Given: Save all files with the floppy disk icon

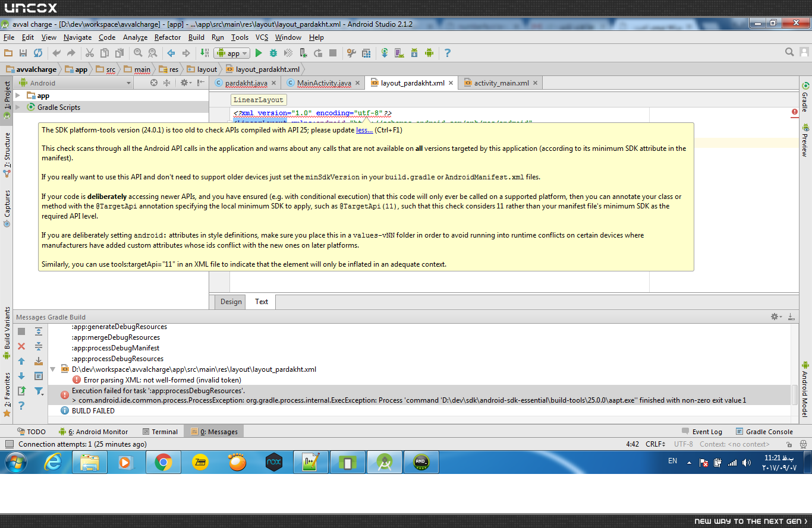Looking at the screenshot, I should (23, 53).
